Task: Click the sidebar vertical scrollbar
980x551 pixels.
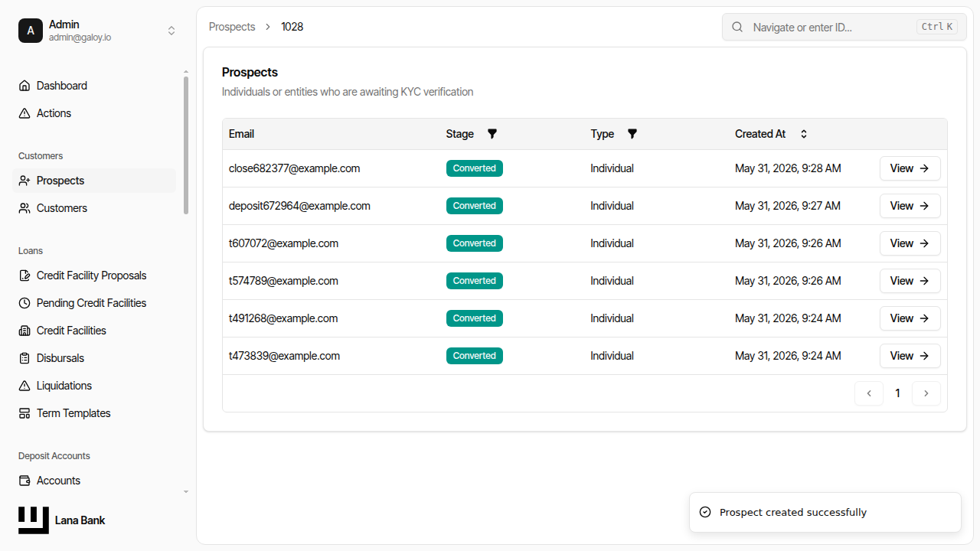Action: pyautogui.click(x=186, y=145)
